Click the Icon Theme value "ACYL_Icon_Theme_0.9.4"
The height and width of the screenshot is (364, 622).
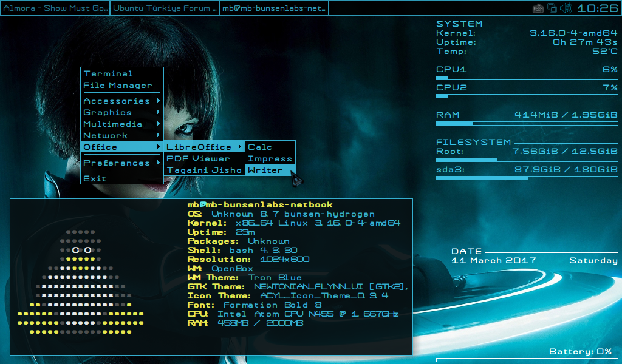[324, 296]
